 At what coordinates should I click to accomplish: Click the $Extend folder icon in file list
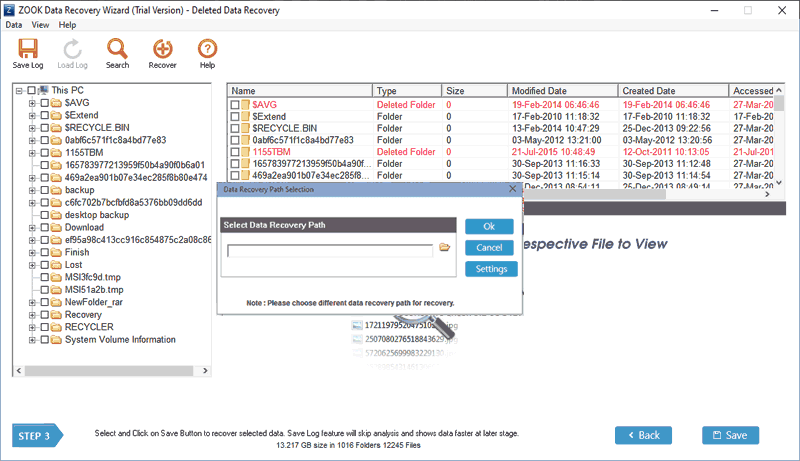pos(246,117)
